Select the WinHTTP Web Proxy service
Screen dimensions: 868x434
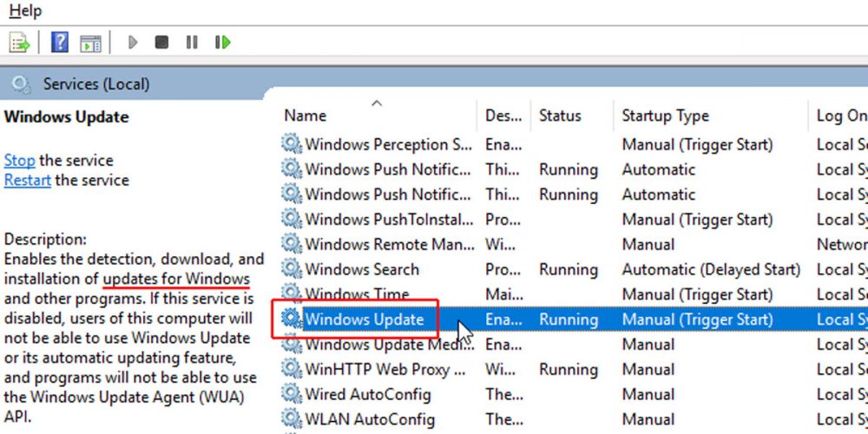tap(378, 370)
